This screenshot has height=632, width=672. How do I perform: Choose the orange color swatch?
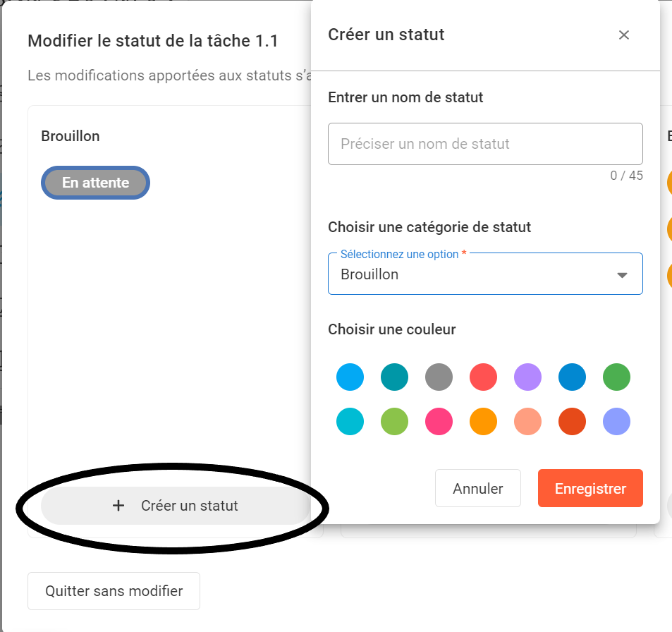click(483, 422)
